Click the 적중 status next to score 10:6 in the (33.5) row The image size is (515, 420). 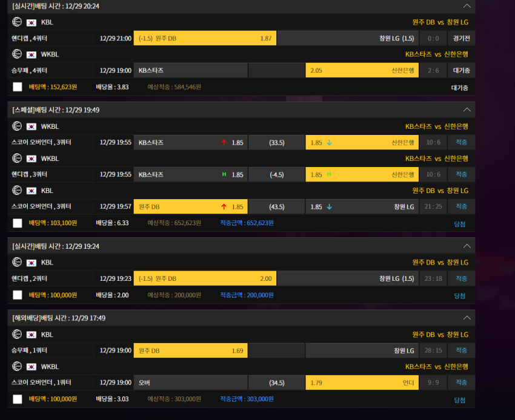(461, 142)
